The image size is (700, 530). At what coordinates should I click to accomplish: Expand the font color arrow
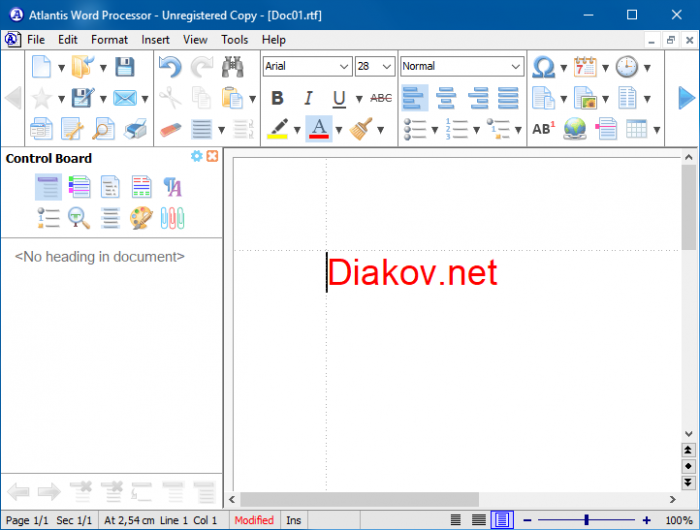339,130
